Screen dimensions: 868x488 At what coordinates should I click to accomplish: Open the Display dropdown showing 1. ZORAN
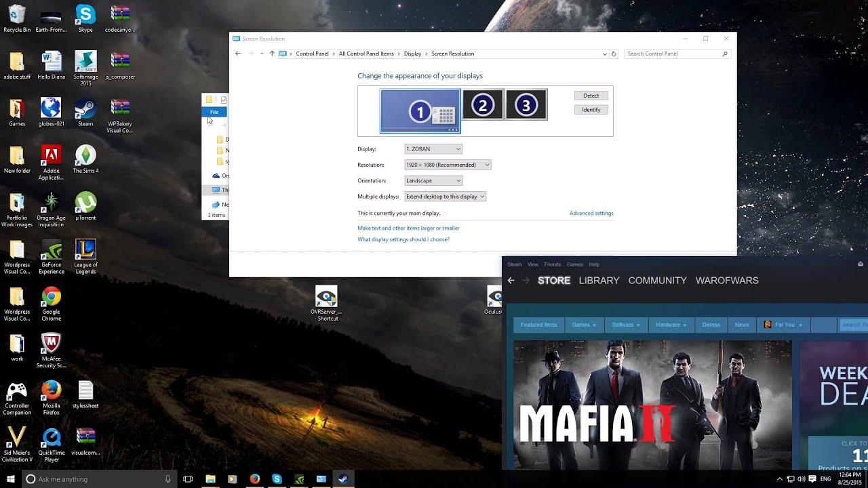(433, 149)
